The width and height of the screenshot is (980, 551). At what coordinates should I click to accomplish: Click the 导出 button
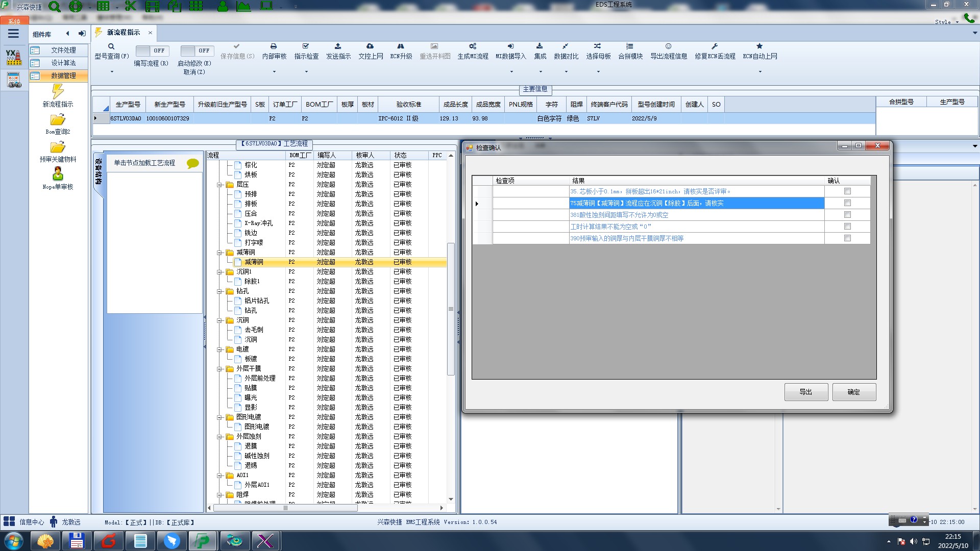pos(805,392)
